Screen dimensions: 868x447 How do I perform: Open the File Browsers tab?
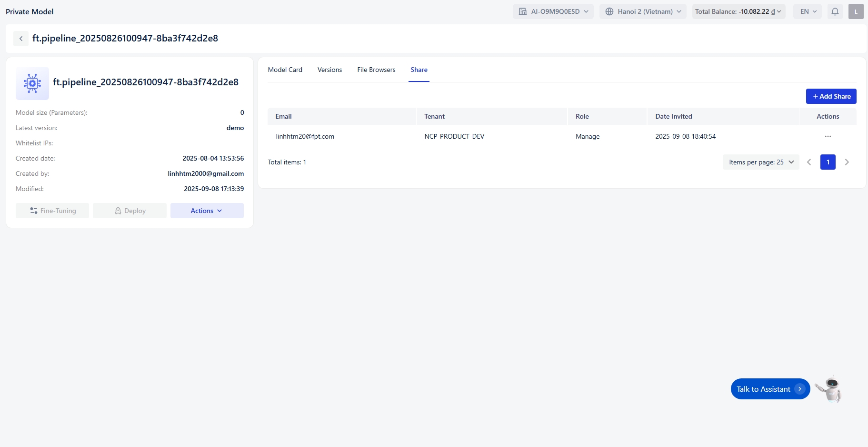click(376, 70)
